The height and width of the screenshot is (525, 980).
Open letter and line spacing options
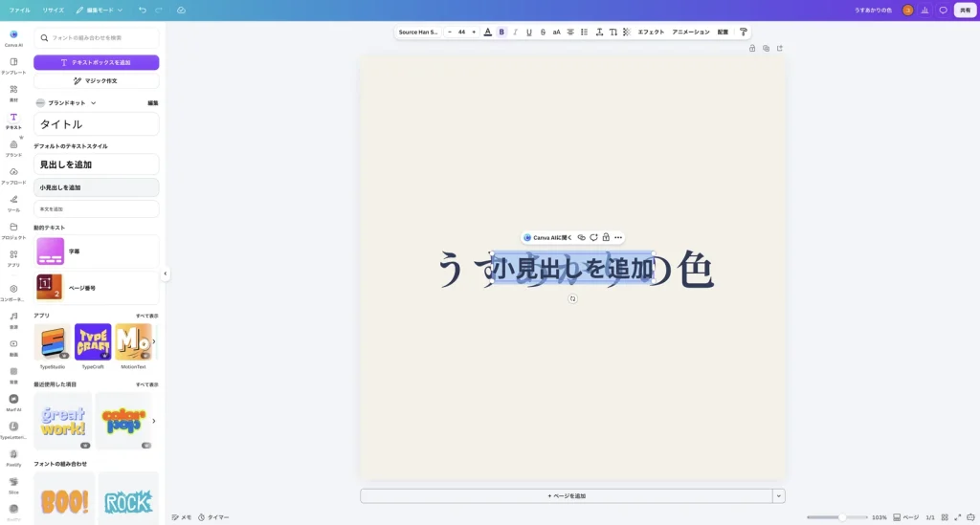(599, 32)
